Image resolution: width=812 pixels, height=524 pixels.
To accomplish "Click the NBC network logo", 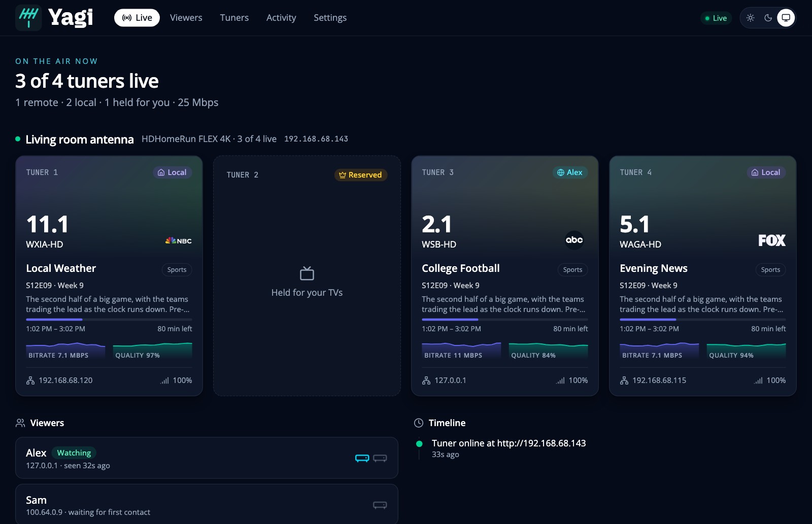I will tap(179, 240).
